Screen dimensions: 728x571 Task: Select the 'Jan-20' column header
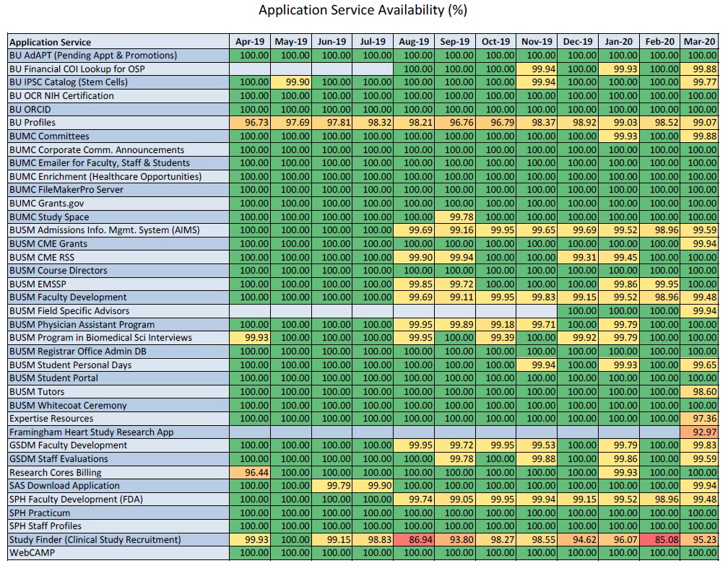pos(618,41)
